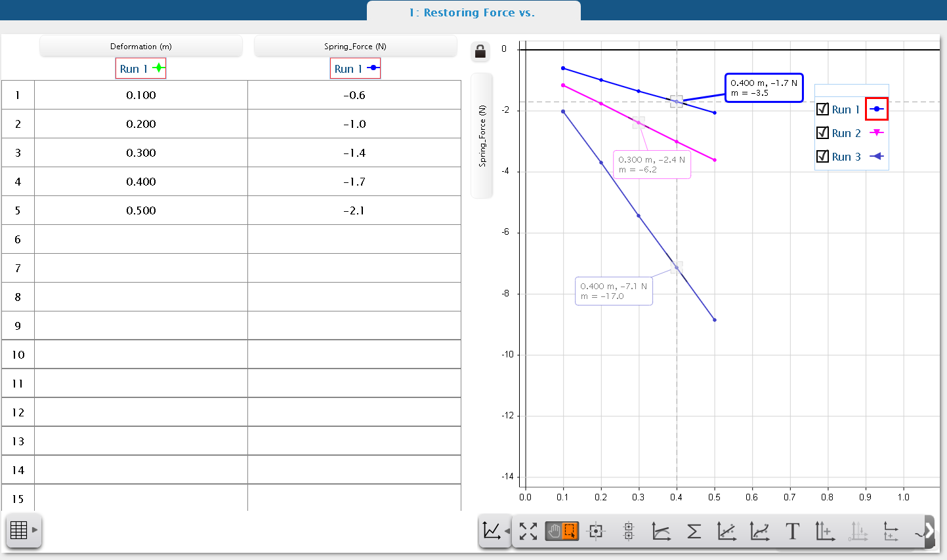Select the Pan tool in the graph toolbar
This screenshot has width=947, height=560.
point(553,532)
